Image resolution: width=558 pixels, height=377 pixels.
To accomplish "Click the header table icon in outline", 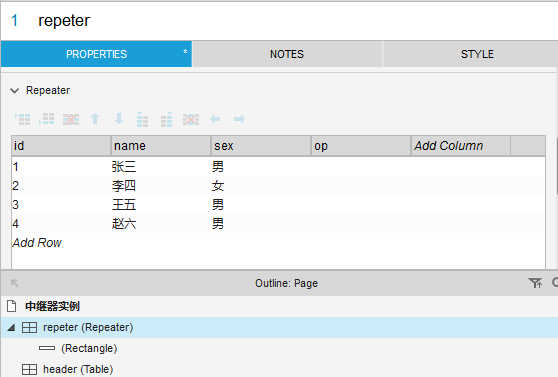I will [x=29, y=370].
